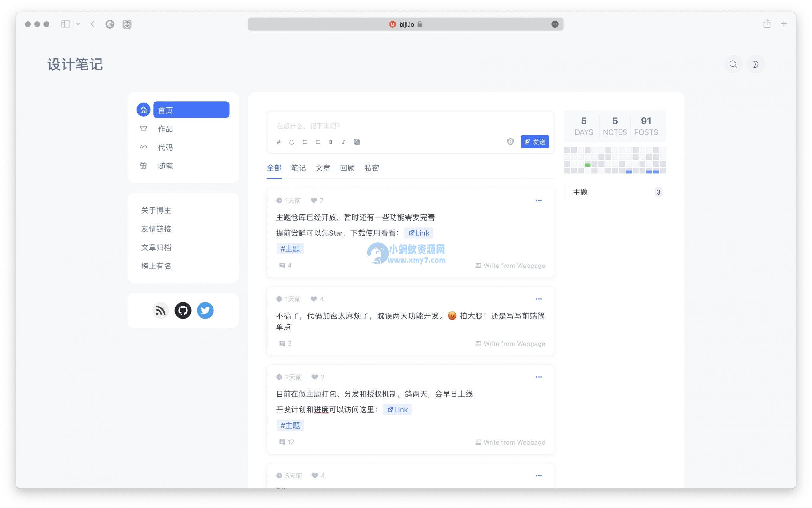
Task: Switch to the 文章 tab
Action: coord(323,168)
